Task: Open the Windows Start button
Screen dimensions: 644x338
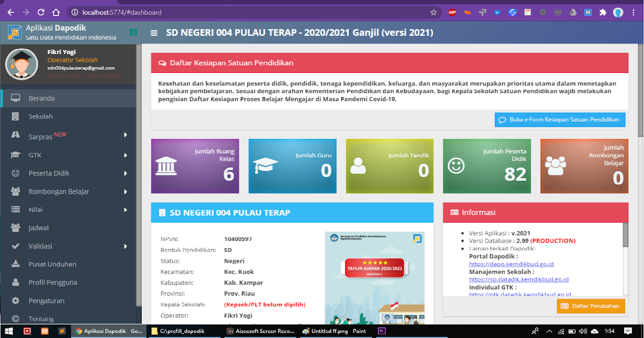Action: pyautogui.click(x=8, y=331)
